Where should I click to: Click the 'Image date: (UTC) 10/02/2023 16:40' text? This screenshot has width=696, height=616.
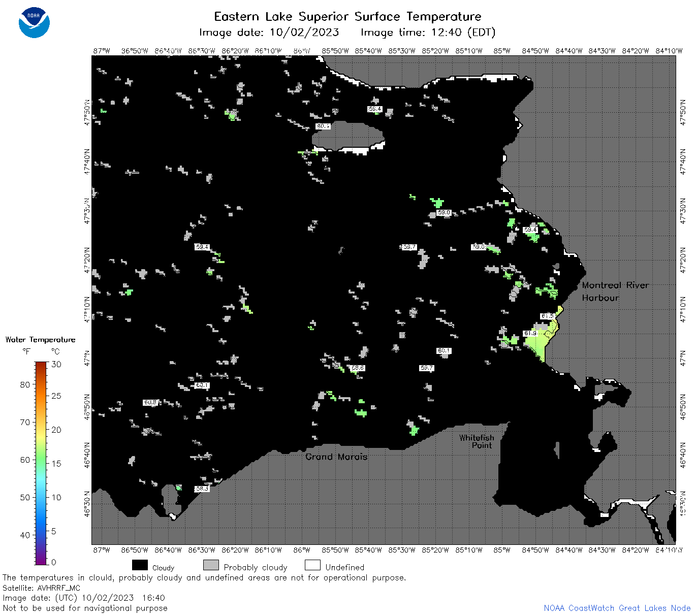(84, 598)
